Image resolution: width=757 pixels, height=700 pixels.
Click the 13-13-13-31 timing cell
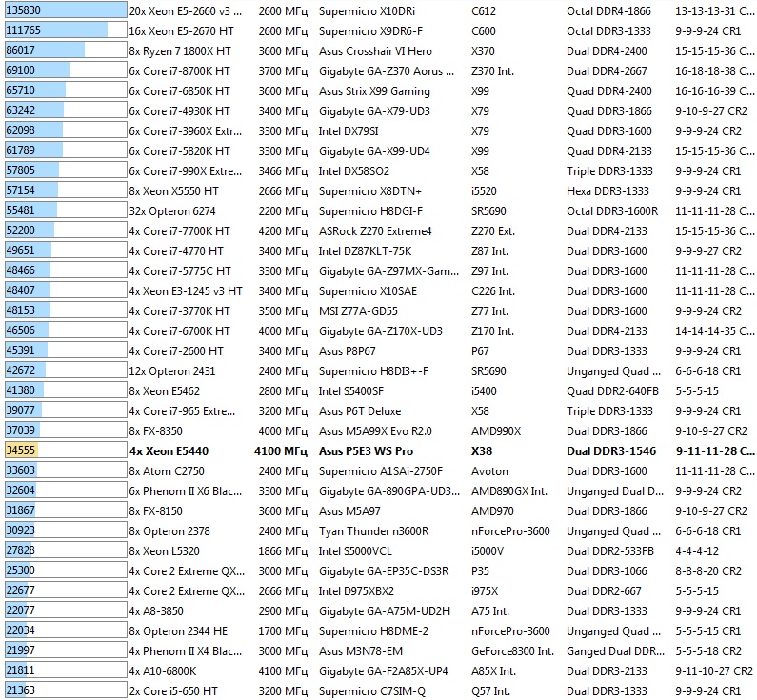[714, 10]
